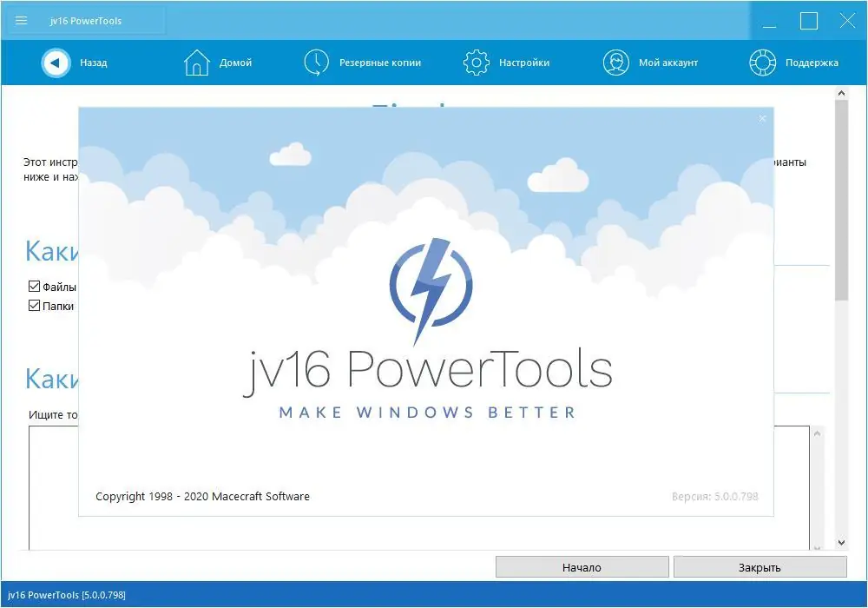The width and height of the screenshot is (868, 608).
Task: Select the Домой house icon
Action: coord(197,62)
